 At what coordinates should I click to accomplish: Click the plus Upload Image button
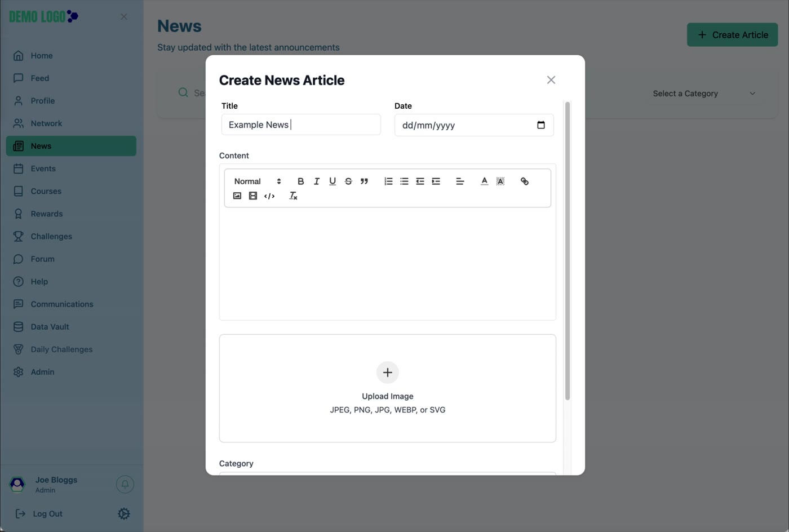pos(388,373)
